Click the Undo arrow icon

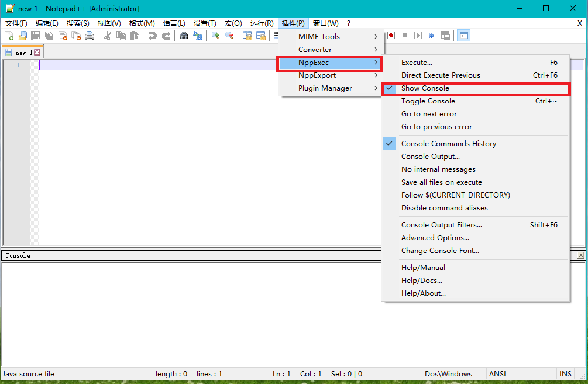tap(152, 36)
